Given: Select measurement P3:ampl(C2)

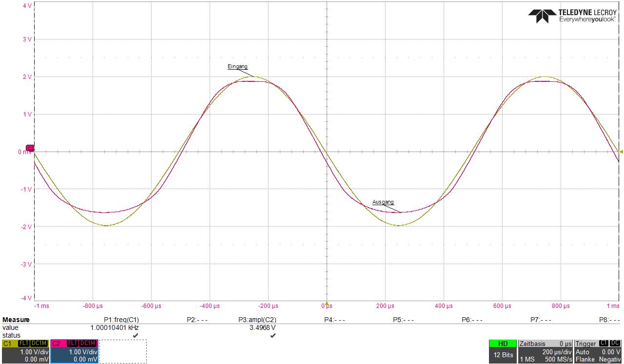Looking at the screenshot, I should click(257, 320).
